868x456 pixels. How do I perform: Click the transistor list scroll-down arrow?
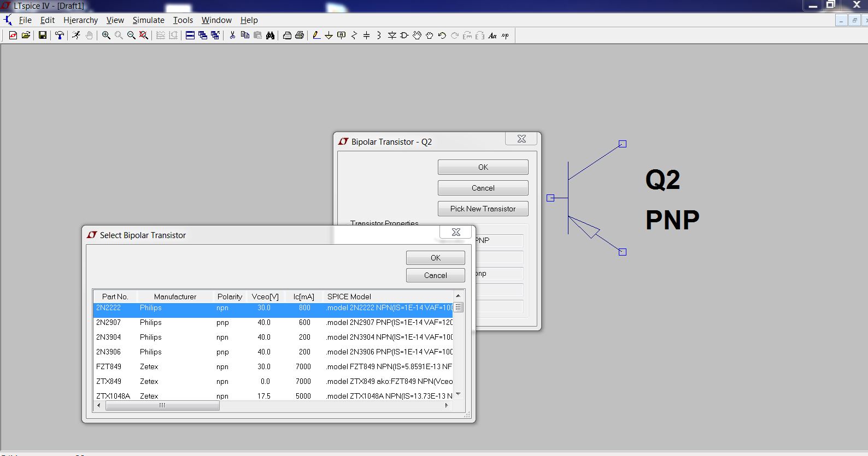(458, 394)
